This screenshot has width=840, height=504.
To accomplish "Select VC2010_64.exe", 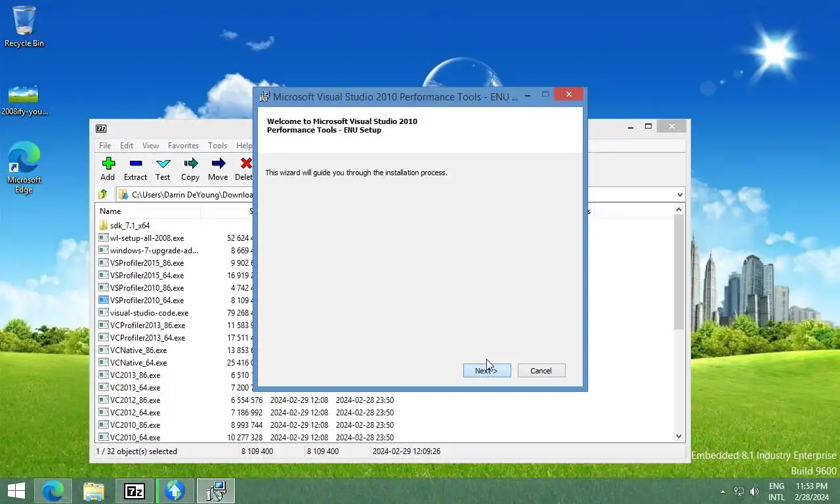I will click(135, 438).
